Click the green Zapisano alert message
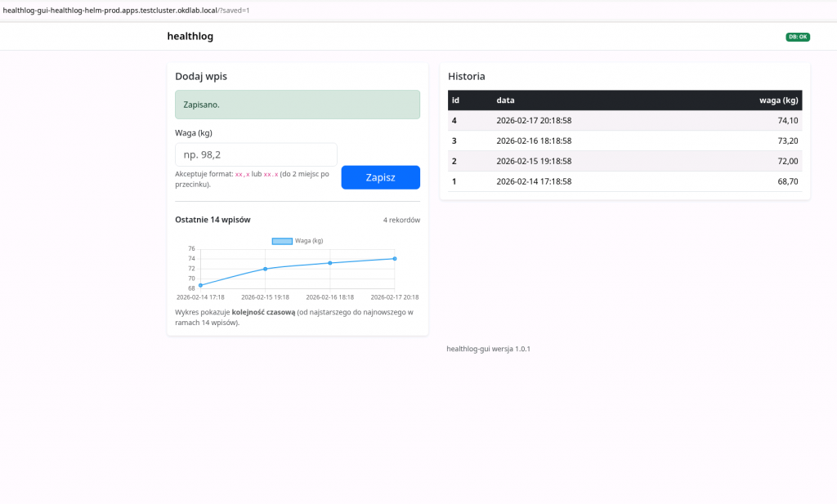This screenshot has height=504, width=837. (x=298, y=105)
